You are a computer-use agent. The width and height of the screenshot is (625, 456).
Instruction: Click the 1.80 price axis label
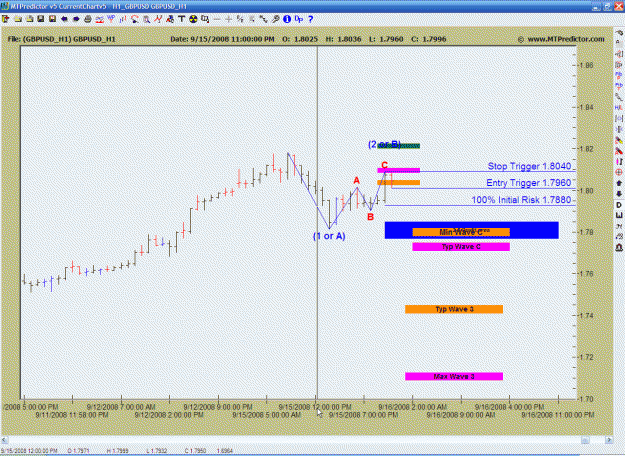586,191
